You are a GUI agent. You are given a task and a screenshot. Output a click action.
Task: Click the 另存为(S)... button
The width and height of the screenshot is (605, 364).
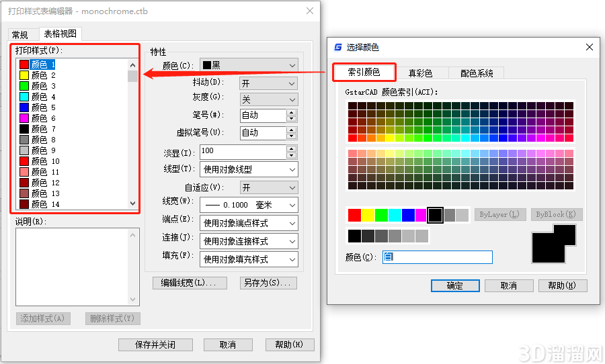click(268, 283)
